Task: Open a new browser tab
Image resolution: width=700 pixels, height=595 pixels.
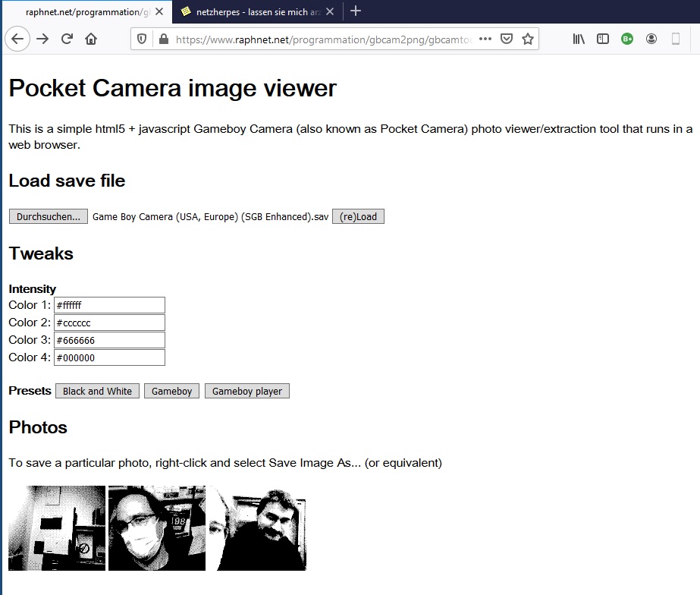Action: click(356, 11)
